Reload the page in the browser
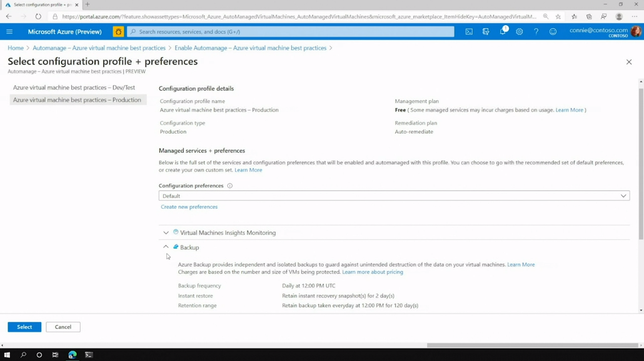The width and height of the screenshot is (644, 361). point(38,16)
